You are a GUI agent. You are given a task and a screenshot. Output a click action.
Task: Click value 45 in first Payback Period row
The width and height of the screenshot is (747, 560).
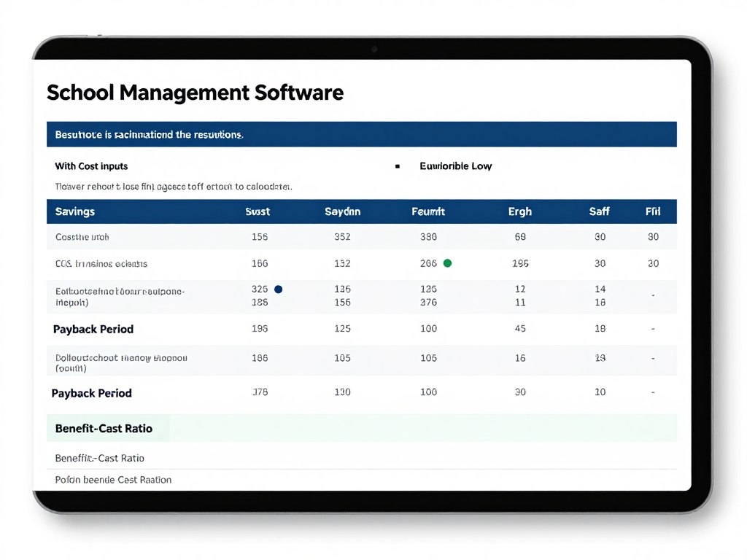pyautogui.click(x=520, y=329)
